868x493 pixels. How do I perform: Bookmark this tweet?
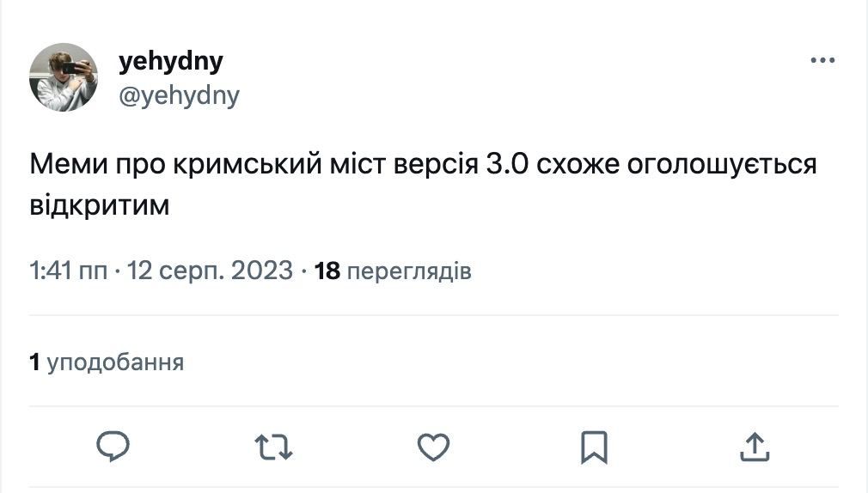[x=594, y=446]
